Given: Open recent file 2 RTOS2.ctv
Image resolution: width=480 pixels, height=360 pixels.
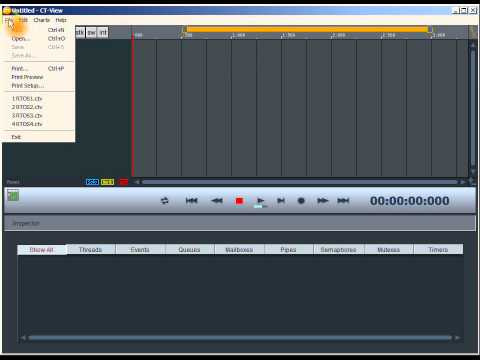Looking at the screenshot, I should point(38,107).
